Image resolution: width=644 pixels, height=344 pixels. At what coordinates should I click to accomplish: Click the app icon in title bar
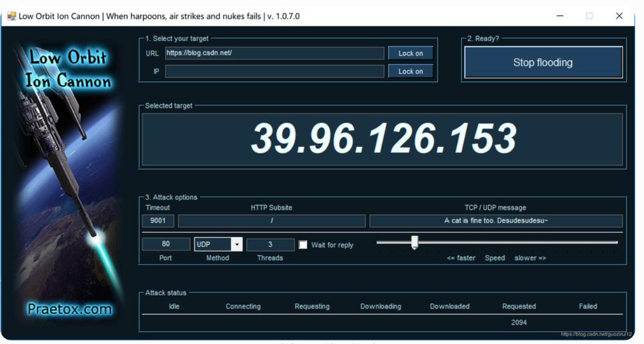point(11,16)
